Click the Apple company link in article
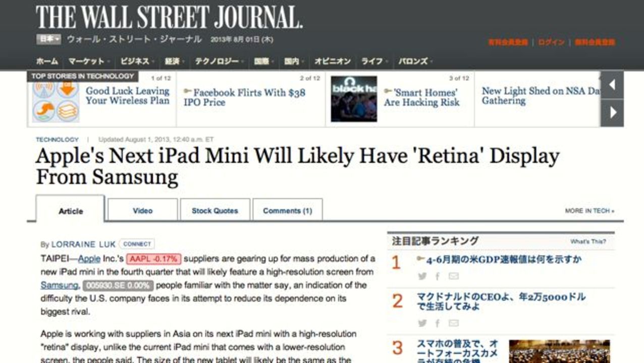The image size is (644, 363). [x=89, y=259]
